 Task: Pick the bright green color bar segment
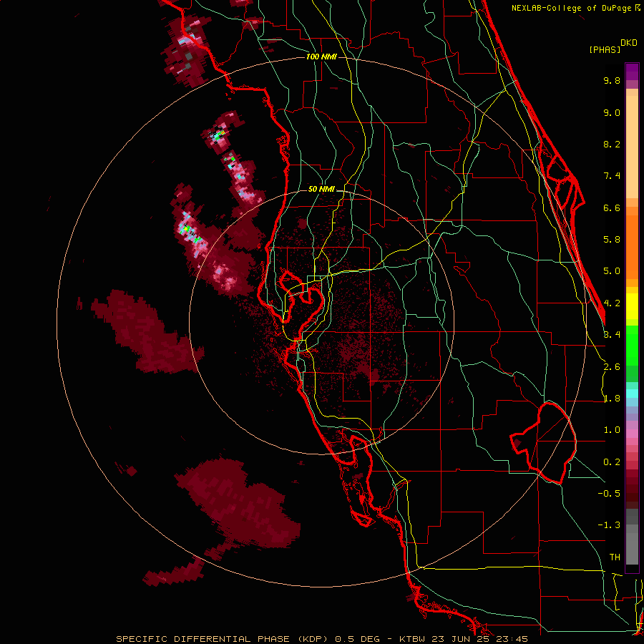point(632,345)
